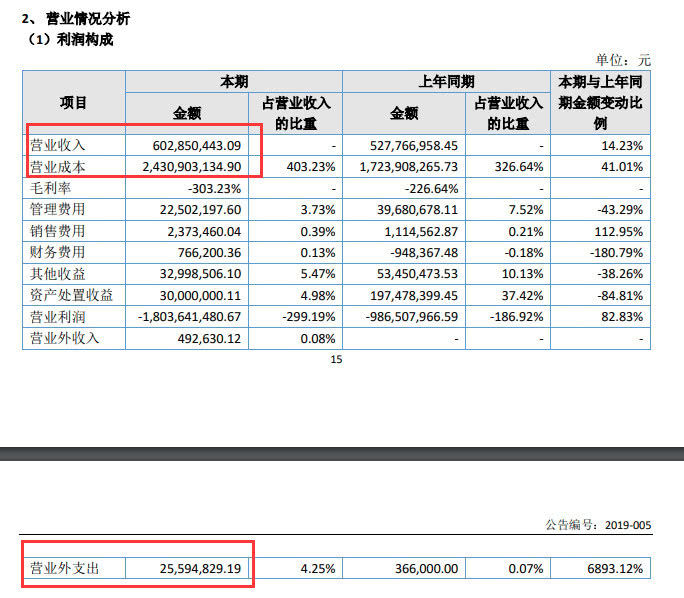
Task: Click the 项目 column header
Action: click(x=73, y=103)
